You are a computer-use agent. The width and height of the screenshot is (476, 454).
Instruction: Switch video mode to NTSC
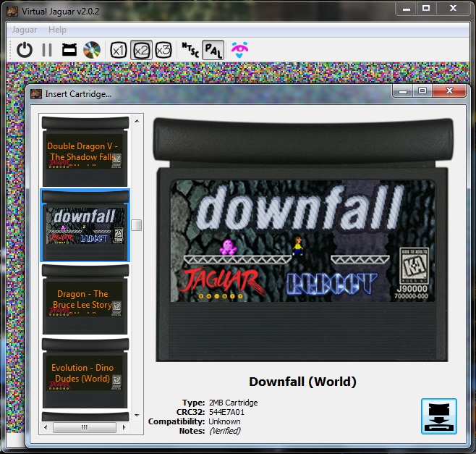(x=190, y=50)
